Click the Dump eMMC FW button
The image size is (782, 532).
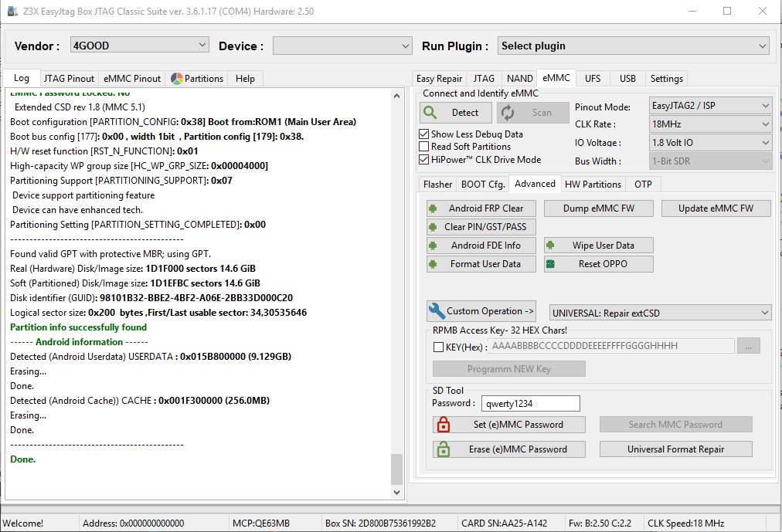(598, 208)
